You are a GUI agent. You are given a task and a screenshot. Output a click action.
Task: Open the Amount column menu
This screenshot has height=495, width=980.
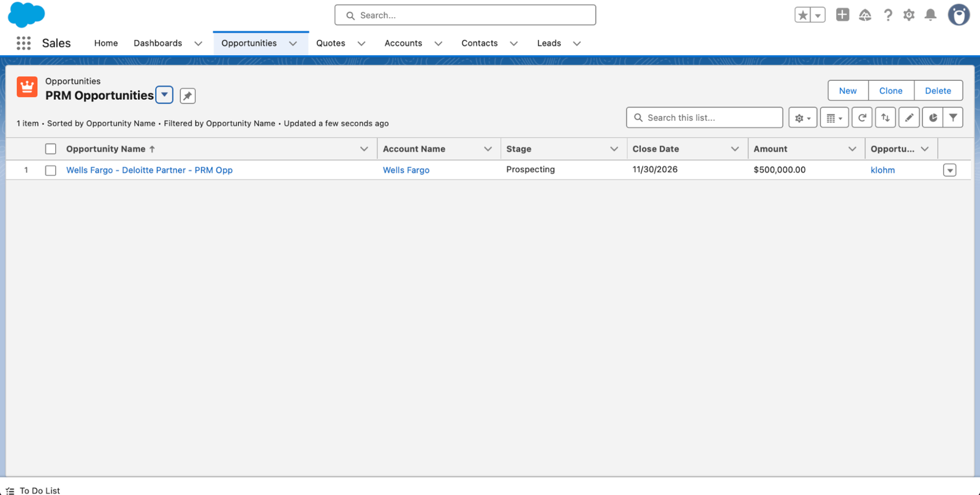tap(852, 149)
